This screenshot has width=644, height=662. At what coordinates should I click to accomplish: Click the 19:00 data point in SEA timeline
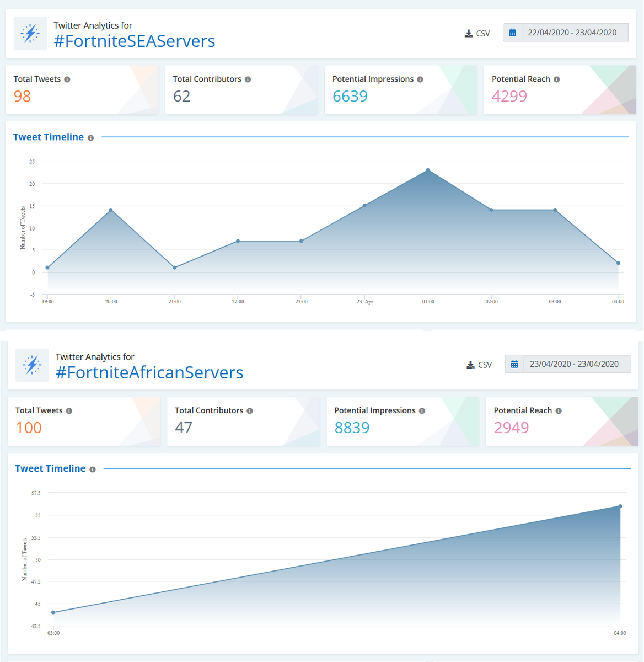(48, 268)
